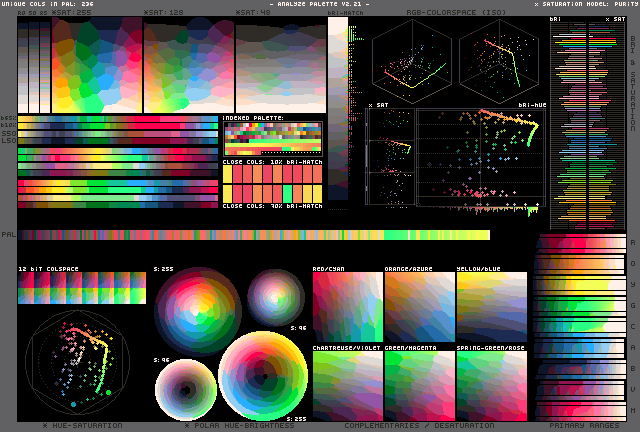The image size is (640, 432).
Task: Click the Saturation Model: Purity label
Action: (585, 5)
